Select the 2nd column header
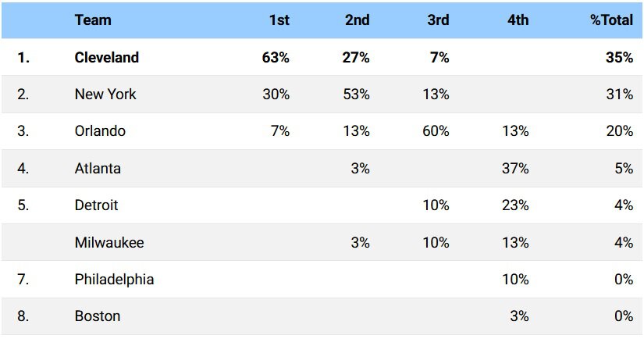 tap(357, 20)
